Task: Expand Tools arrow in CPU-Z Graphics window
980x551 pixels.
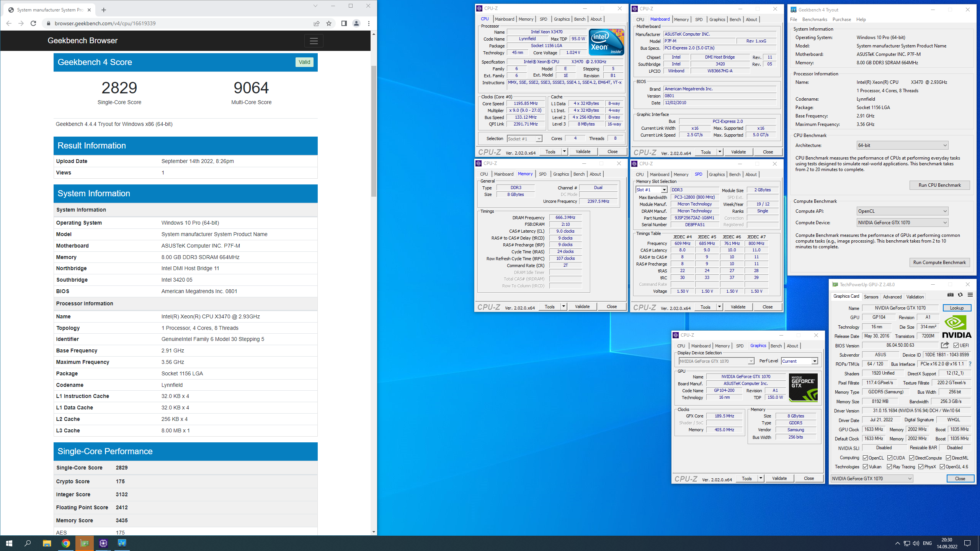Action: coord(761,478)
